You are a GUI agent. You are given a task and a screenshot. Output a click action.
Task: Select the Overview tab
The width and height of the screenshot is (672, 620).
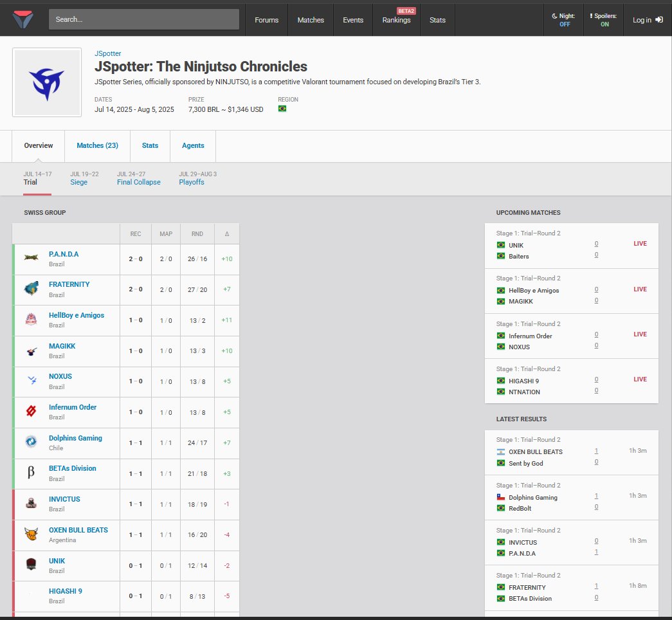pos(39,146)
